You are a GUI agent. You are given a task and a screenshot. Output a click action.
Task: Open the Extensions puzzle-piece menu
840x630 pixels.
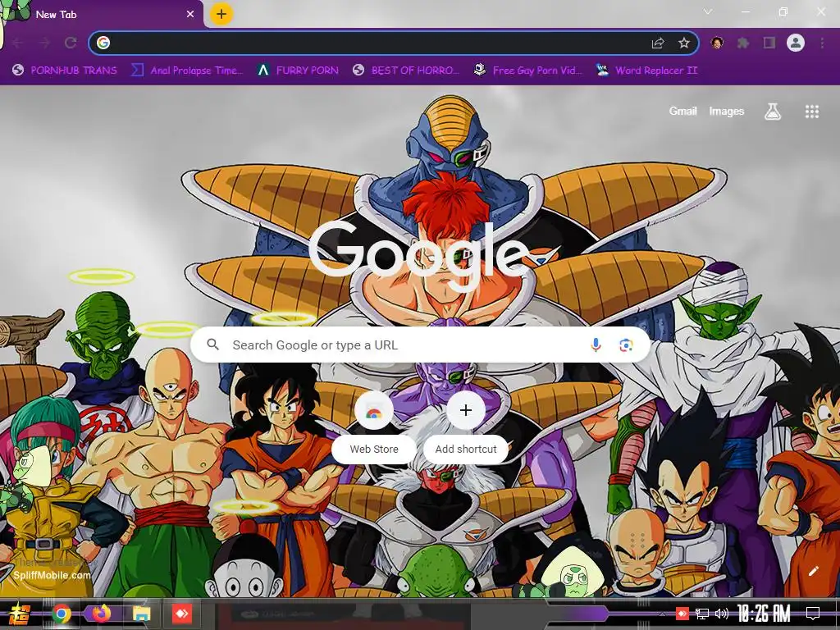click(x=743, y=43)
